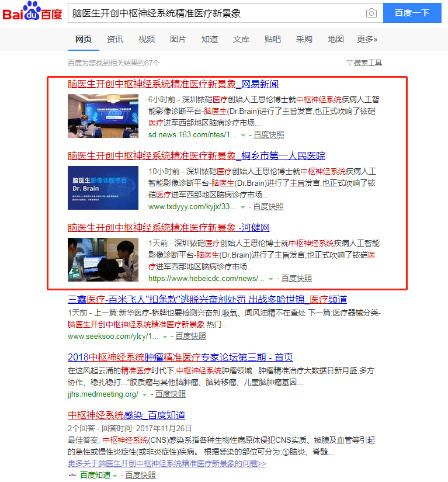Image resolution: width=448 pixels, height=482 pixels.
Task: Open 百度快照 for hebeicdc.com result
Action: point(297,279)
